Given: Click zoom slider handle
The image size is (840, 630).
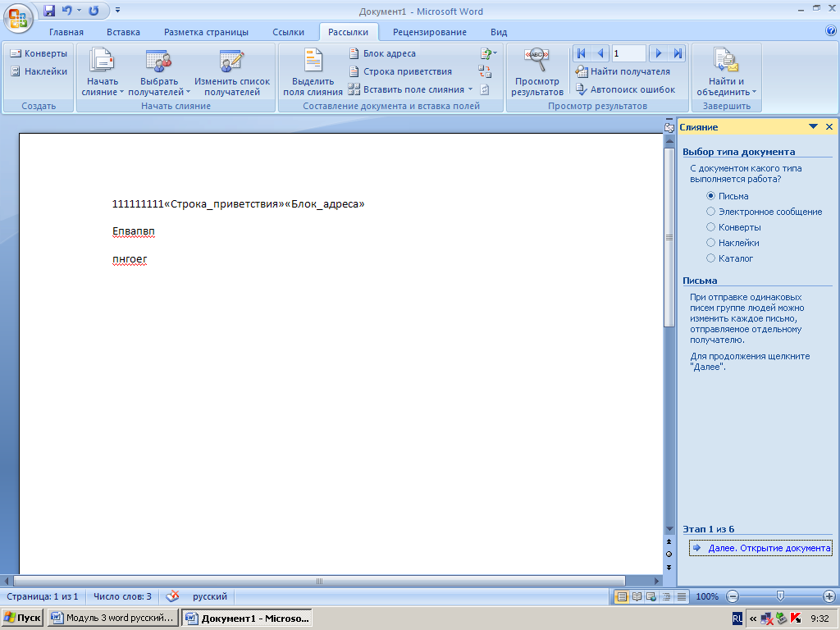Looking at the screenshot, I should [x=781, y=596].
